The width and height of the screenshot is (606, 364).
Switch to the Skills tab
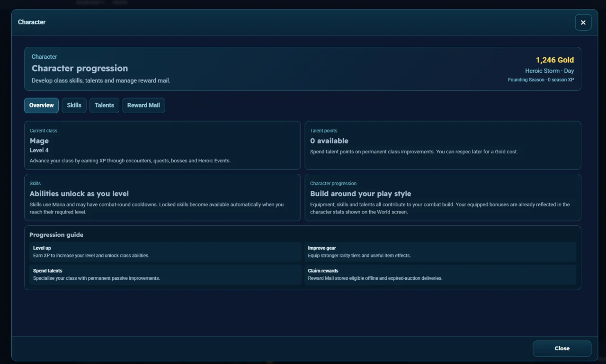pyautogui.click(x=74, y=106)
